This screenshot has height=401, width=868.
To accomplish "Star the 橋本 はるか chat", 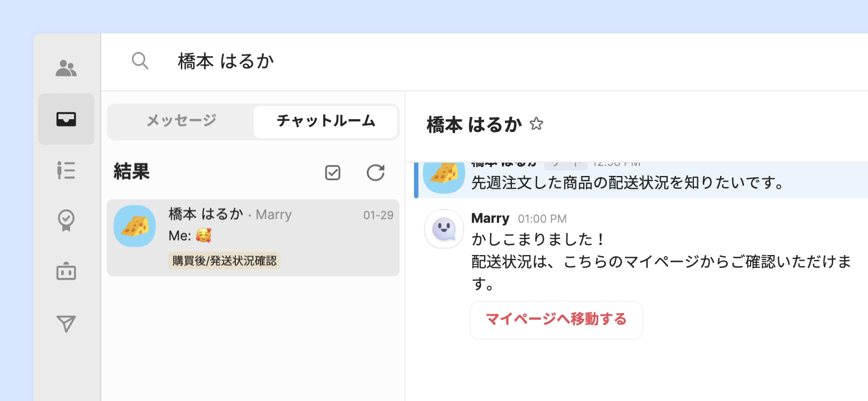I will [x=536, y=124].
